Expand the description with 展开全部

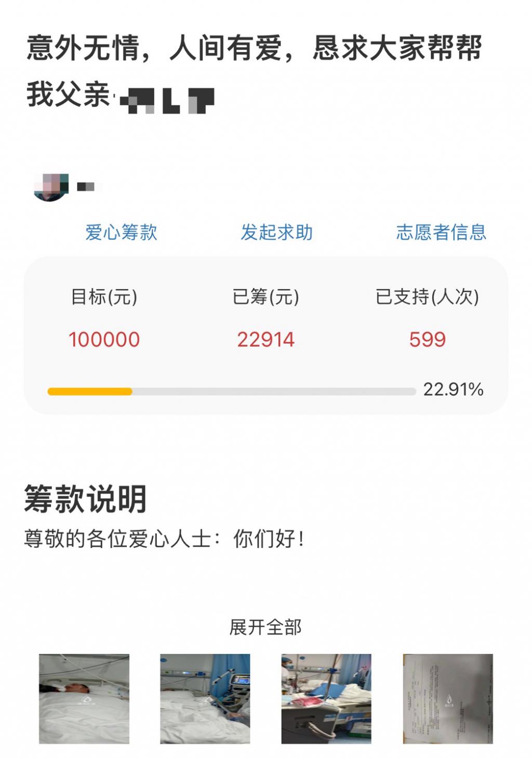point(265,627)
